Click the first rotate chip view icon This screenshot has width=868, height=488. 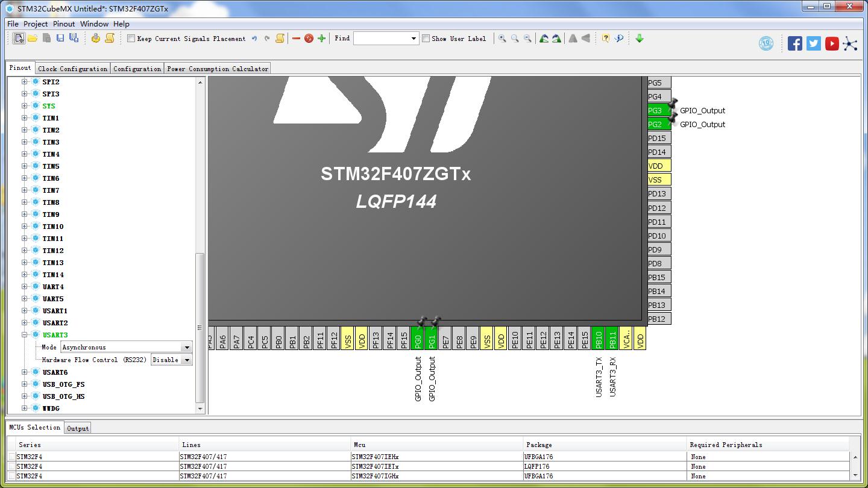544,39
